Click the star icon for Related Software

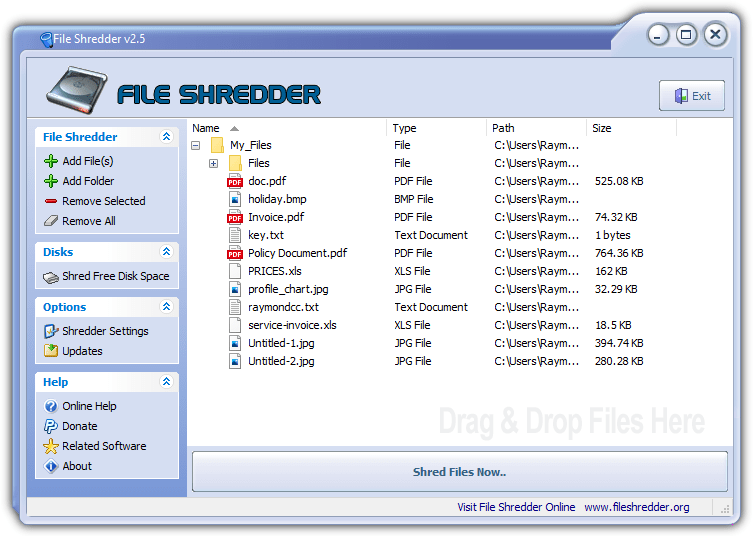click(50, 446)
